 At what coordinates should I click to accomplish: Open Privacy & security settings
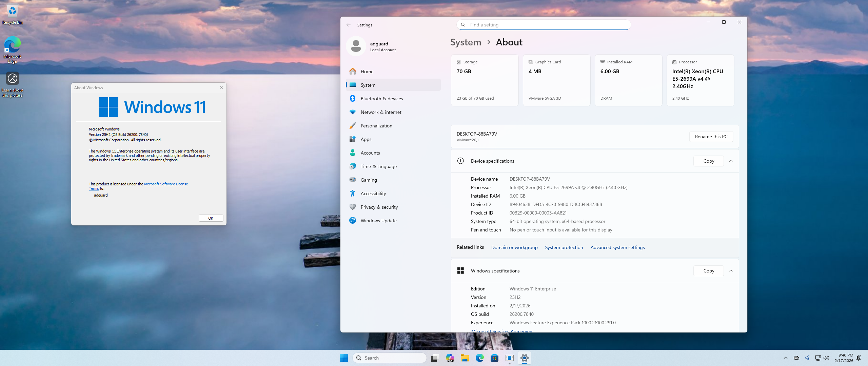[379, 207]
